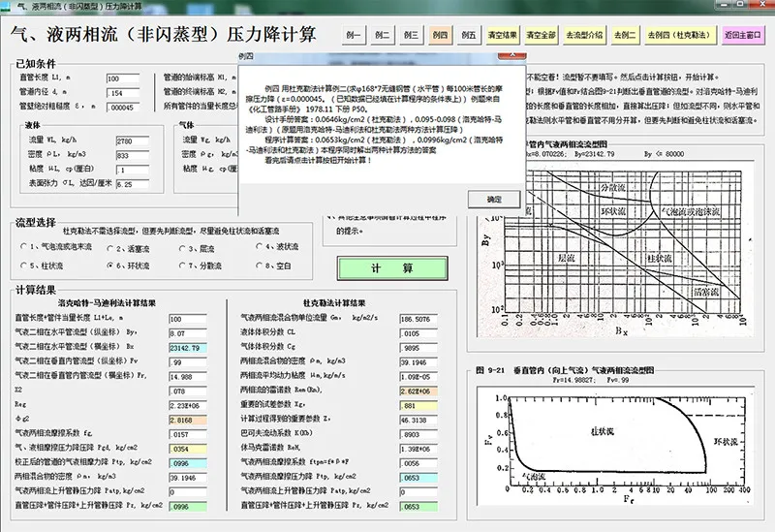Viewport: 775px width, 532px height.
Task: Click the 杜克勒法计算结果 heading
Action: (334, 303)
